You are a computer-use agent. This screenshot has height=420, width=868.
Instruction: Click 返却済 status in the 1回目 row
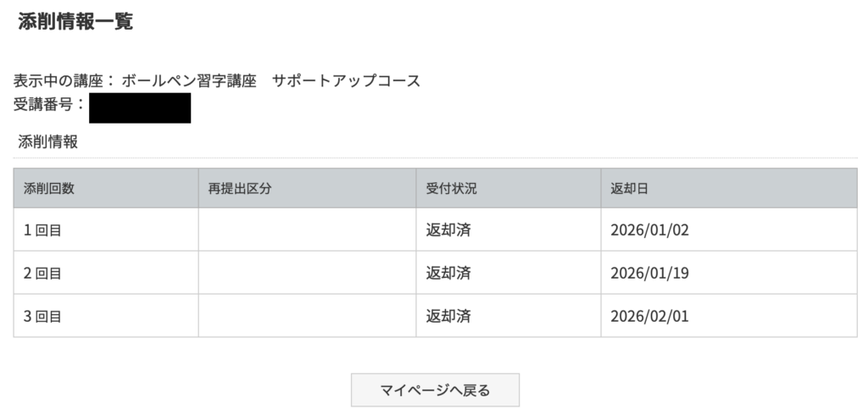[448, 230]
